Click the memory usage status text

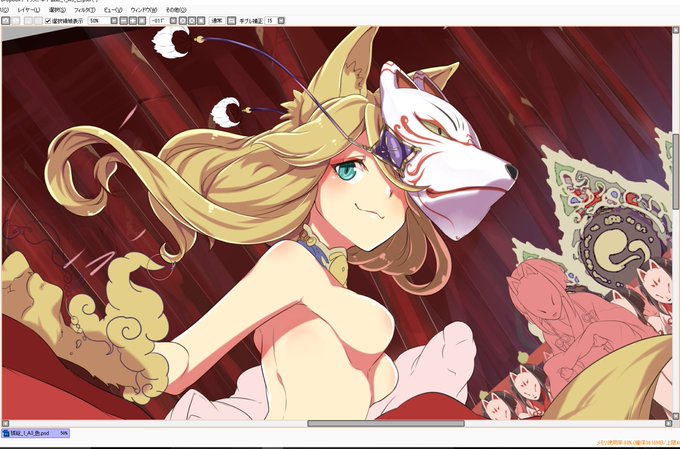point(637,442)
